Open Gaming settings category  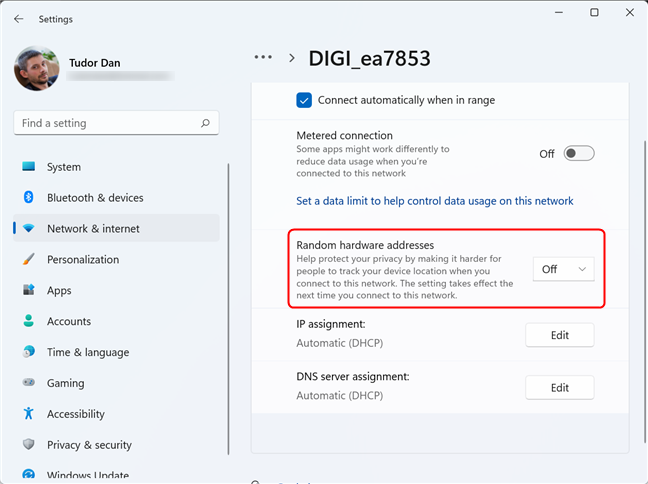pos(117,383)
